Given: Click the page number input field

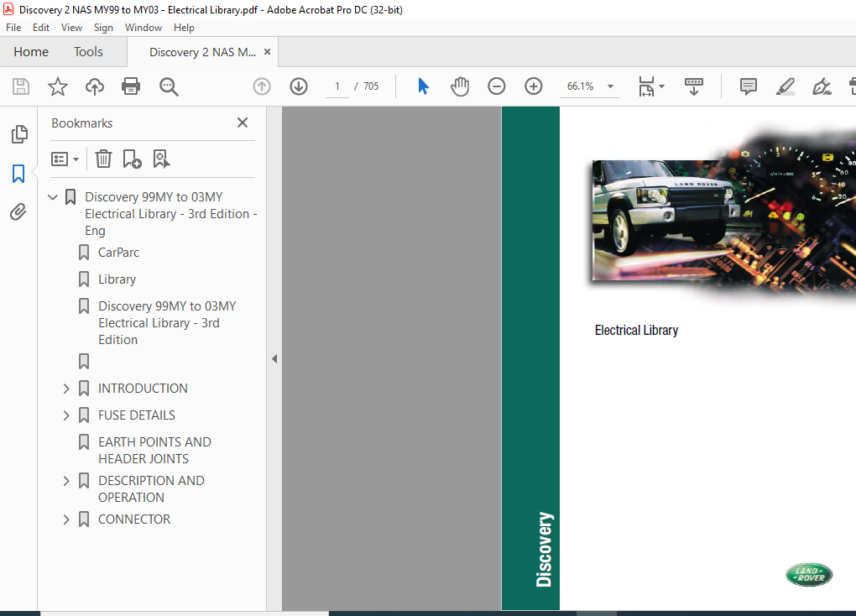Looking at the screenshot, I should tap(337, 86).
